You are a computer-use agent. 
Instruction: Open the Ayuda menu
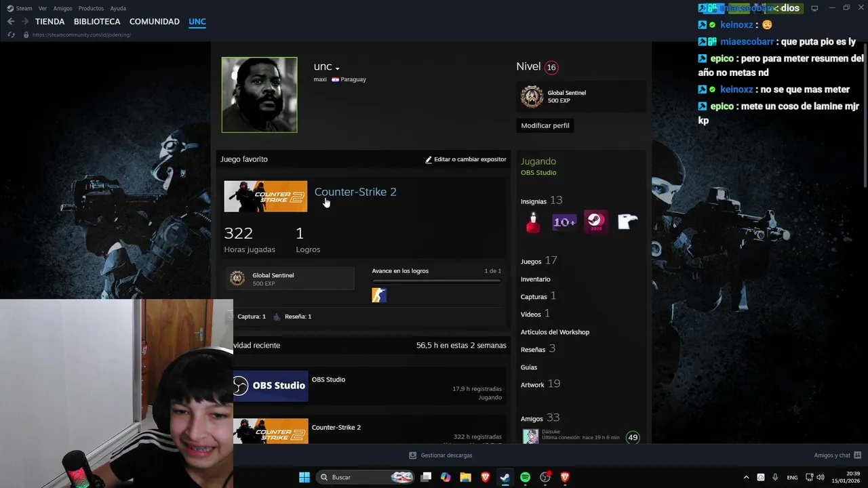click(118, 8)
